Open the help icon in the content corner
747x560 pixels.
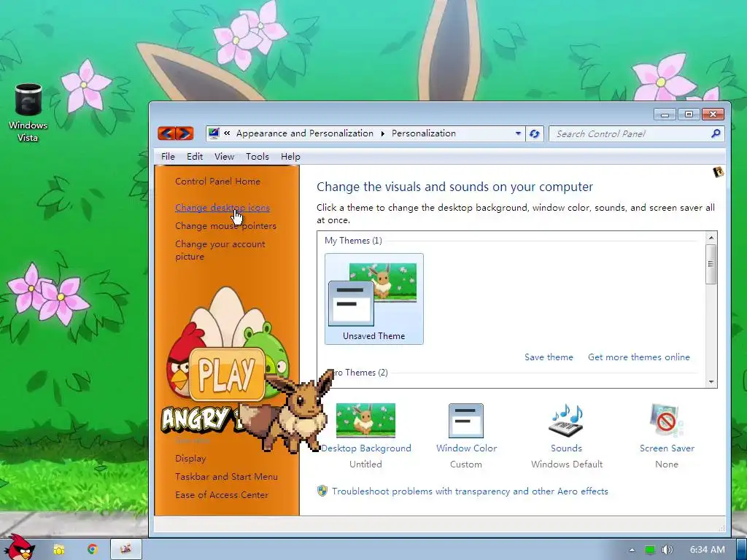click(x=718, y=172)
